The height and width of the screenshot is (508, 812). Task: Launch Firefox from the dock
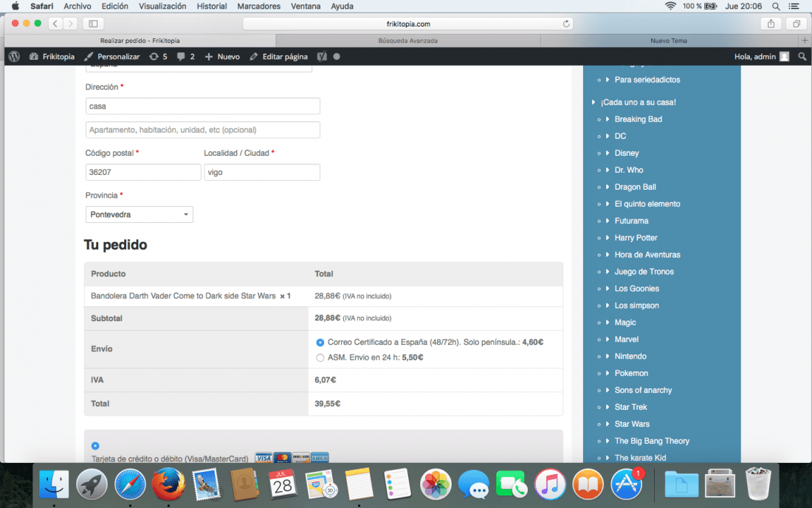tap(168, 484)
